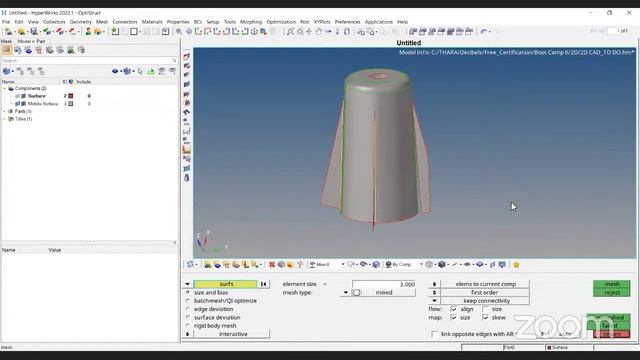The image size is (640, 360).
Task: Open the Geometry menu
Action: (x=80, y=22)
